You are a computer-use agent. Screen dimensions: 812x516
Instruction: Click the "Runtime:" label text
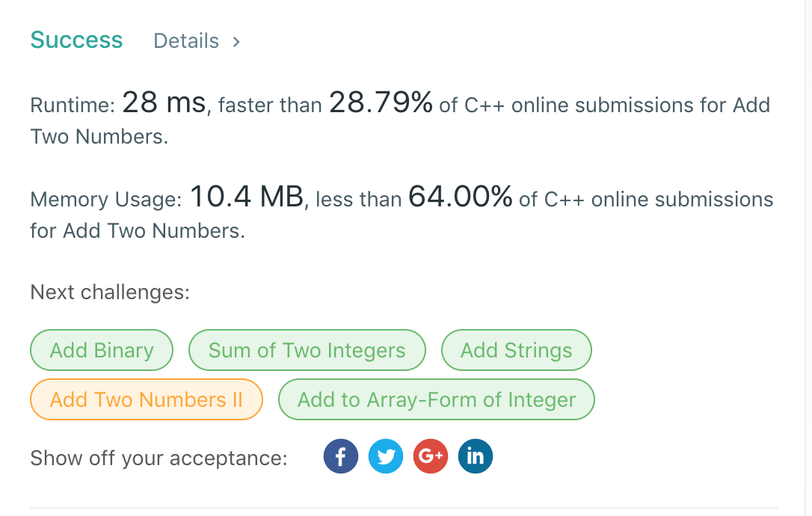(72, 105)
